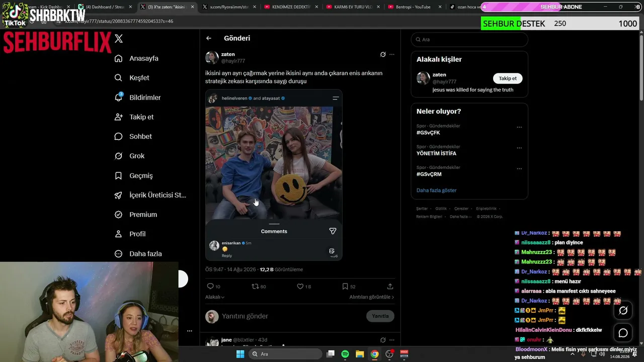Open the floating Grok button

pos(623,311)
